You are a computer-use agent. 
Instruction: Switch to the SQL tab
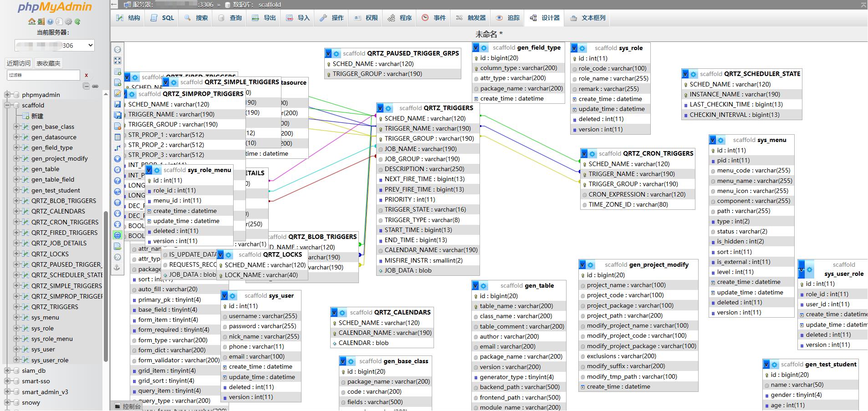[162, 18]
